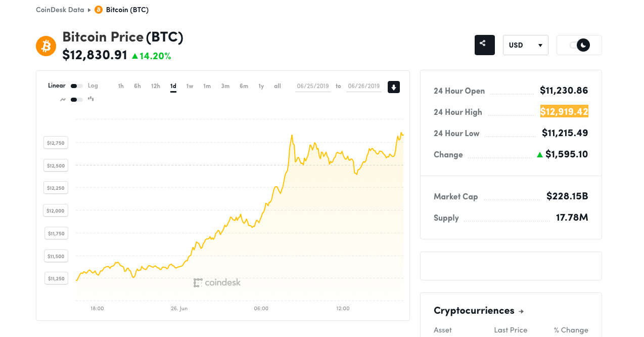Click the line chart type icon
644x337 pixels.
[x=63, y=100]
